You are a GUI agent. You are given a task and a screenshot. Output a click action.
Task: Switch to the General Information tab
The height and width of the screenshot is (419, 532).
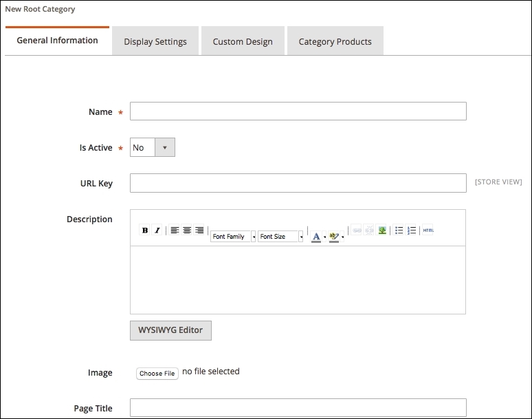(57, 41)
